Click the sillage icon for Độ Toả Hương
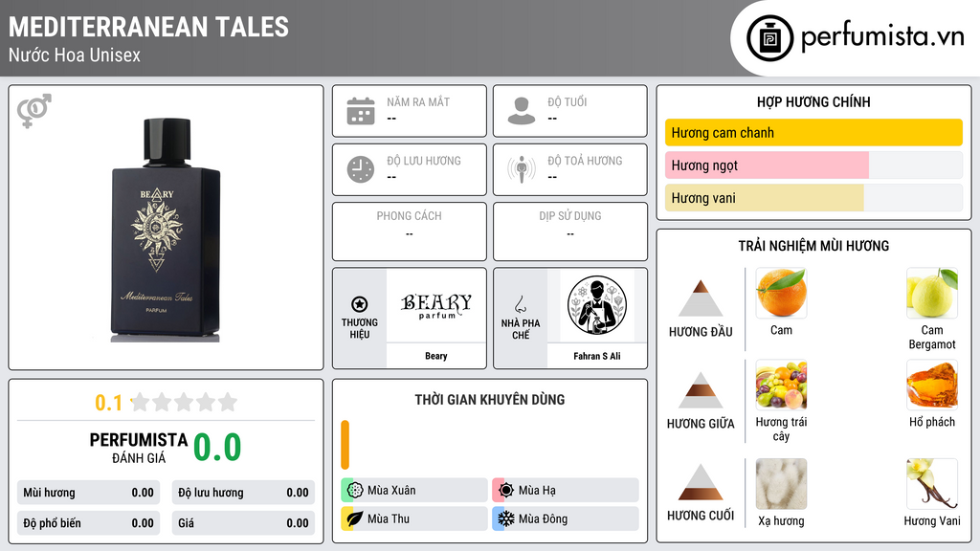 (x=522, y=169)
